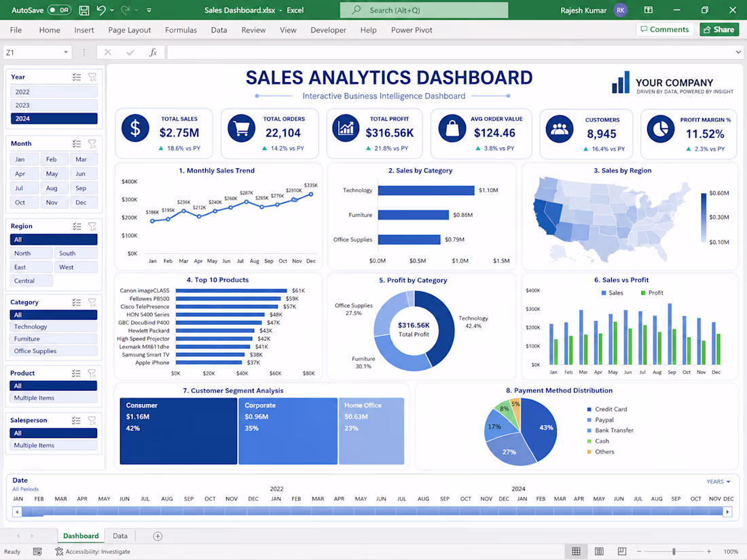
Task: Click timeline scroll right arrow
Action: point(727,512)
